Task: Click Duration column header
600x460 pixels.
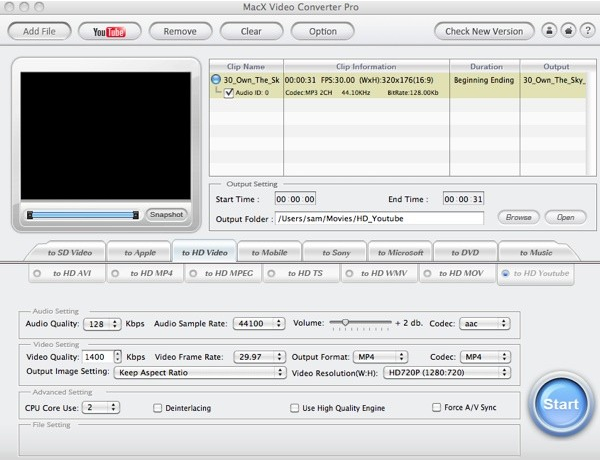Action: click(485, 67)
